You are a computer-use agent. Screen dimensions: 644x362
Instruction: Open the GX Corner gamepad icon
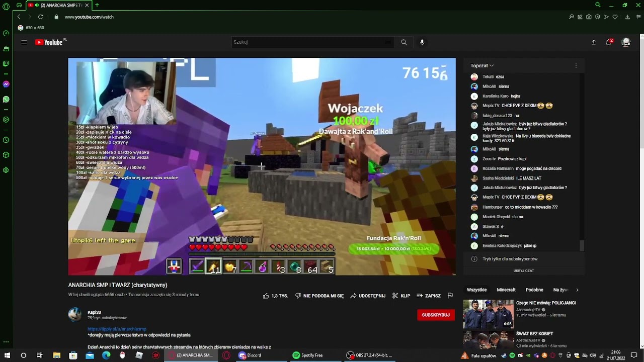pyautogui.click(x=19, y=5)
